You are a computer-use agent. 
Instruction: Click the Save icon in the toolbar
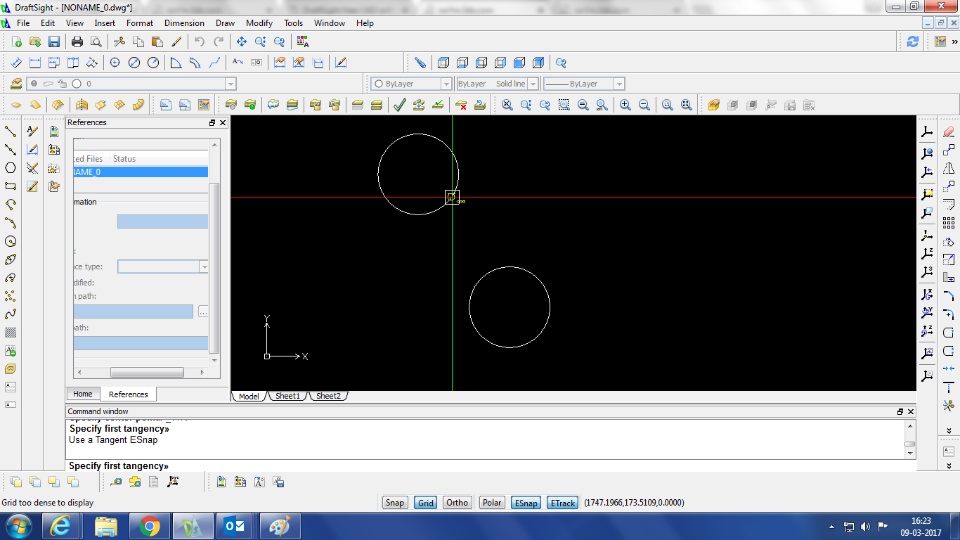click(x=53, y=42)
